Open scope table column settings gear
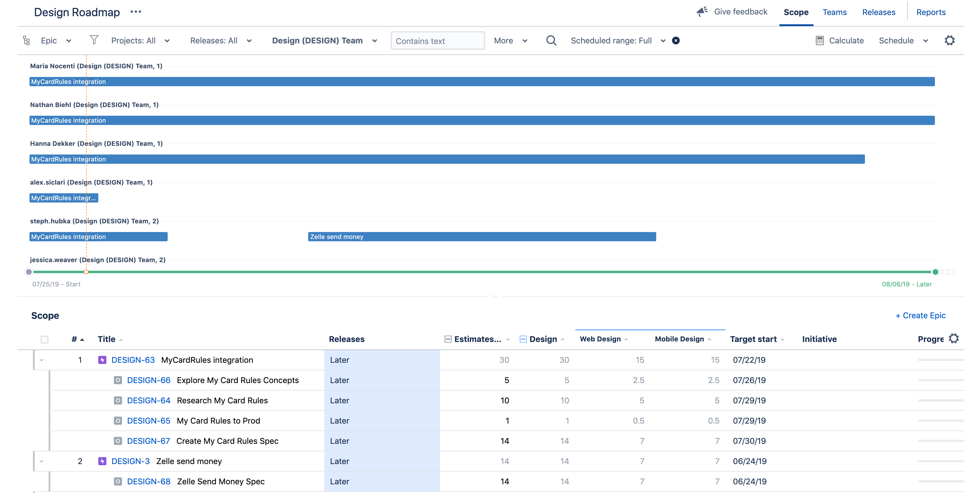The width and height of the screenshot is (980, 493). tap(953, 338)
